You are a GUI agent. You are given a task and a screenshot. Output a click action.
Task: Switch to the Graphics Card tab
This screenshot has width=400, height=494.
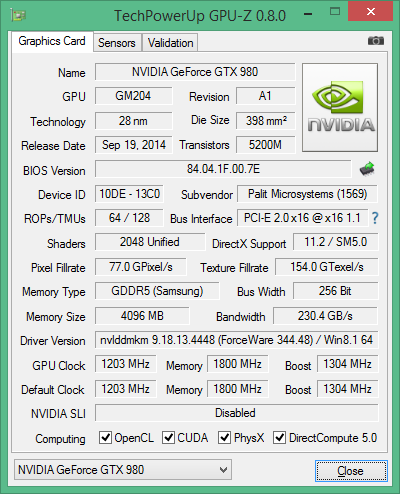pos(52,41)
